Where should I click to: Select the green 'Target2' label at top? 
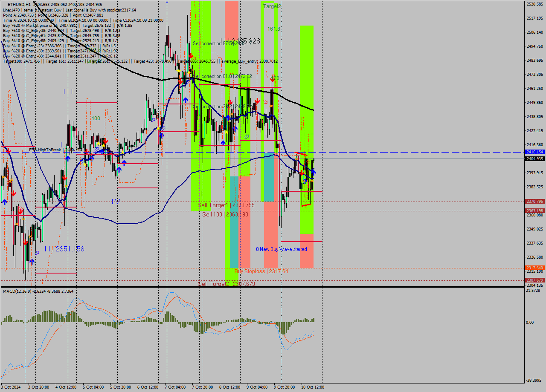[272, 6]
